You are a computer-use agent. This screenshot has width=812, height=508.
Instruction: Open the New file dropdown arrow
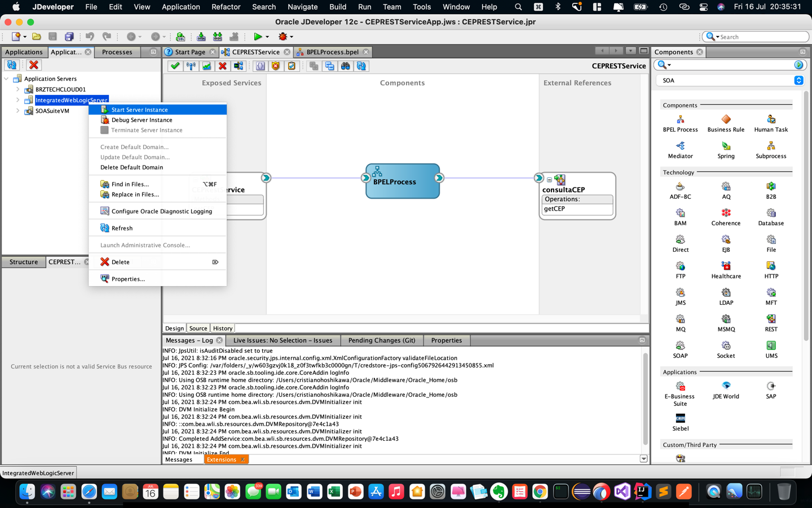point(25,37)
